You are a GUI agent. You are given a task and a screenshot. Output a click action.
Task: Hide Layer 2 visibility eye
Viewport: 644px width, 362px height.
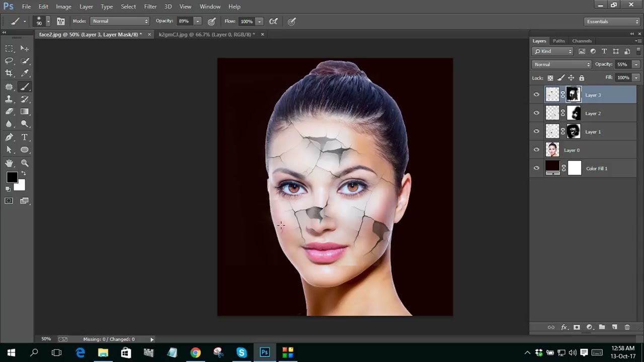click(x=536, y=113)
